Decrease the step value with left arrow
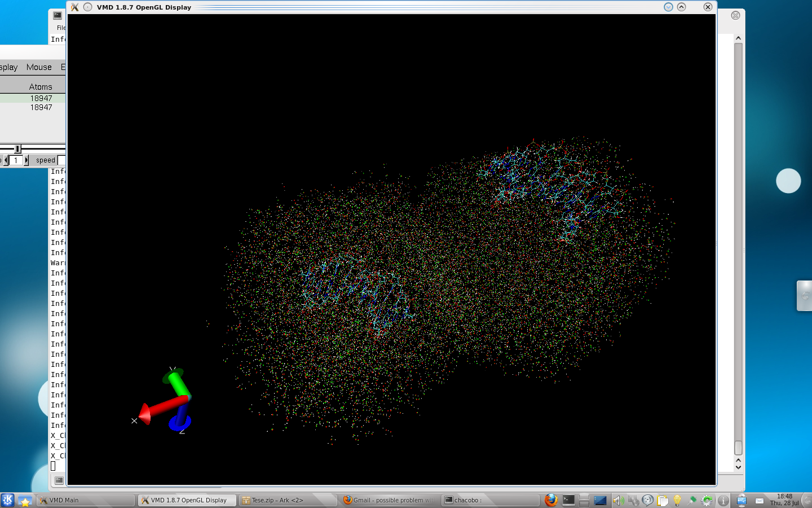This screenshot has width=812, height=508. (x=6, y=160)
